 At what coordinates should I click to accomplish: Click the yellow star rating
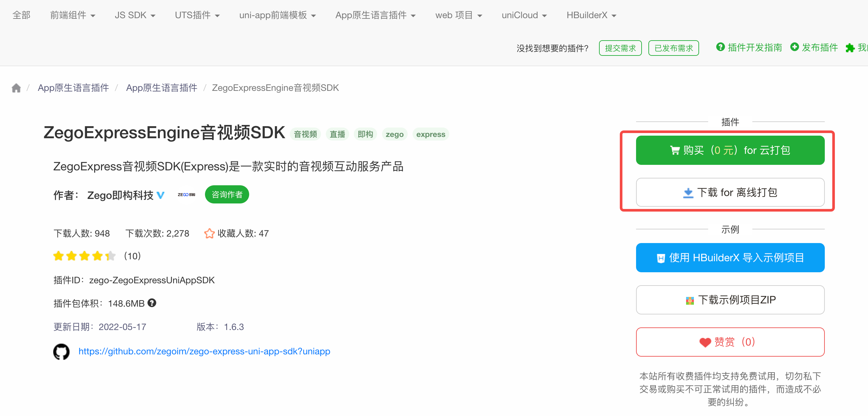click(x=84, y=256)
